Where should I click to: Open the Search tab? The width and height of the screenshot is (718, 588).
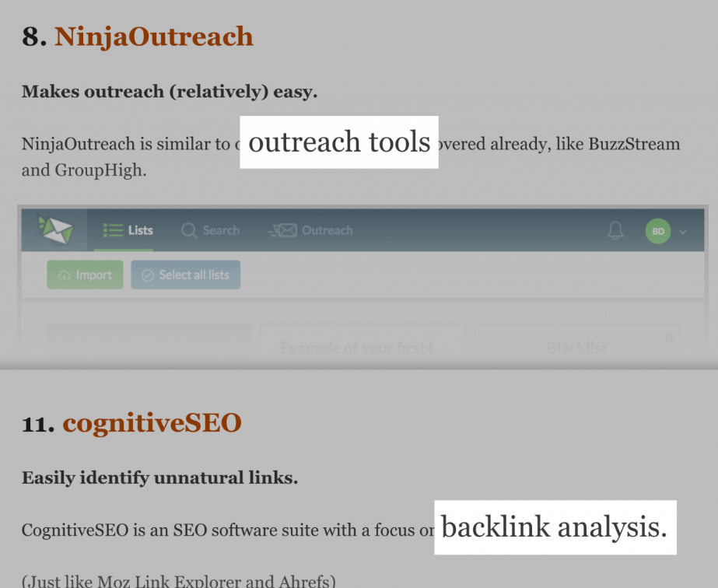(210, 230)
